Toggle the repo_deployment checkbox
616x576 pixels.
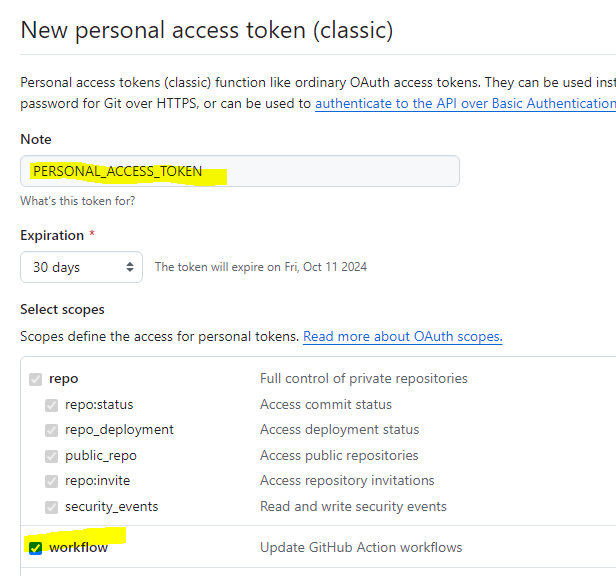[51, 430]
